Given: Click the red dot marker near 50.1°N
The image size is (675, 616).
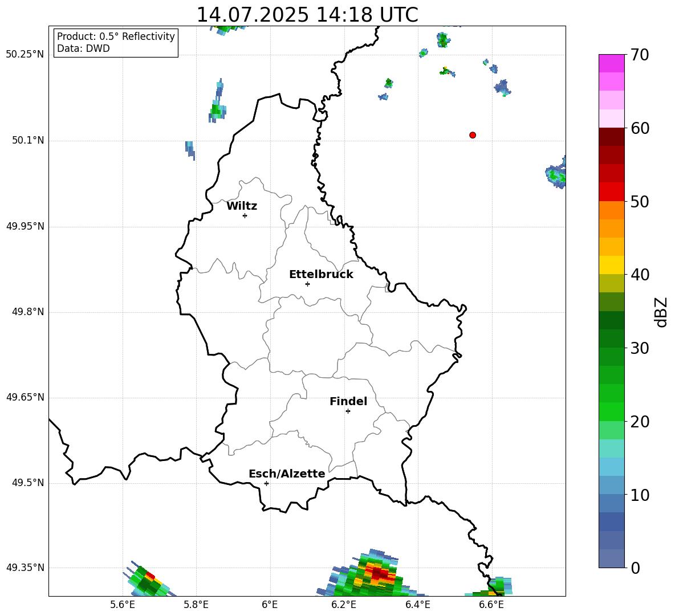Looking at the screenshot, I should pos(473,135).
